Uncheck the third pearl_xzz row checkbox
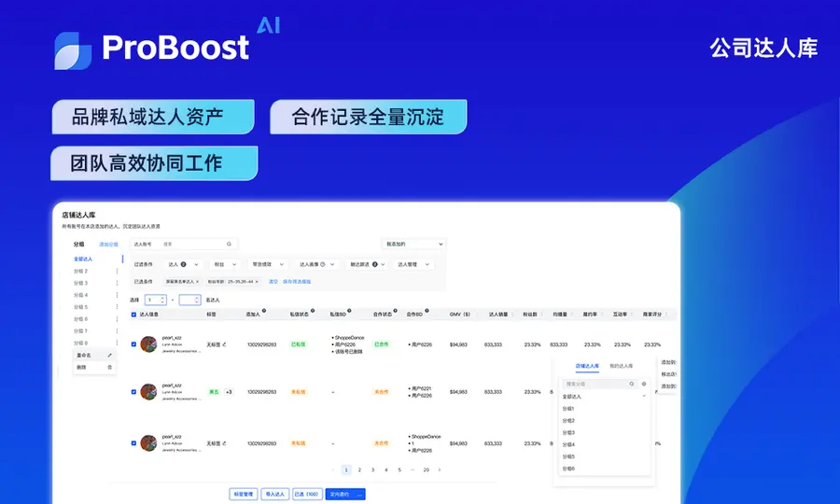The width and height of the screenshot is (840, 504). click(133, 443)
